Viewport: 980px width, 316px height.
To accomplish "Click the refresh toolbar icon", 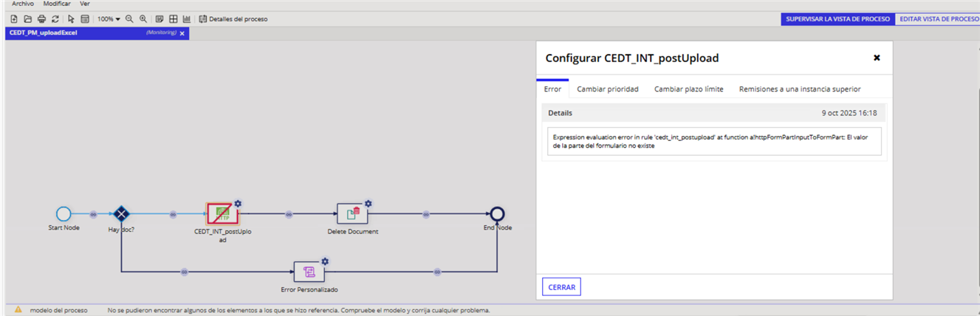I will 55,19.
